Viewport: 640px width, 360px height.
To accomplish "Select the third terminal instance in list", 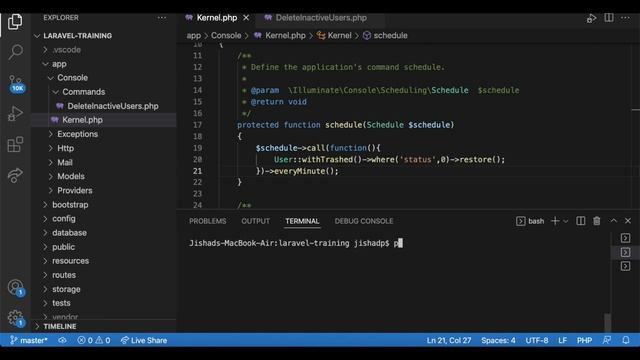I will coord(625,266).
